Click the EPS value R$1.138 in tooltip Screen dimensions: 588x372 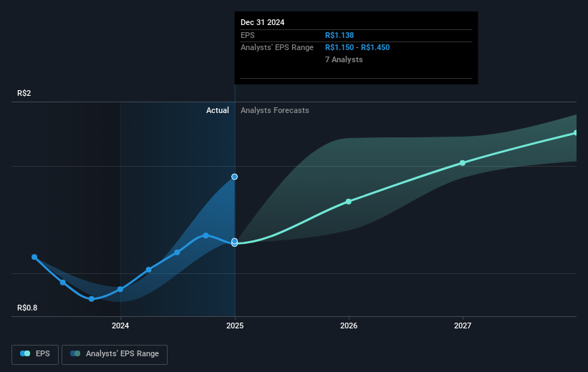coord(339,35)
